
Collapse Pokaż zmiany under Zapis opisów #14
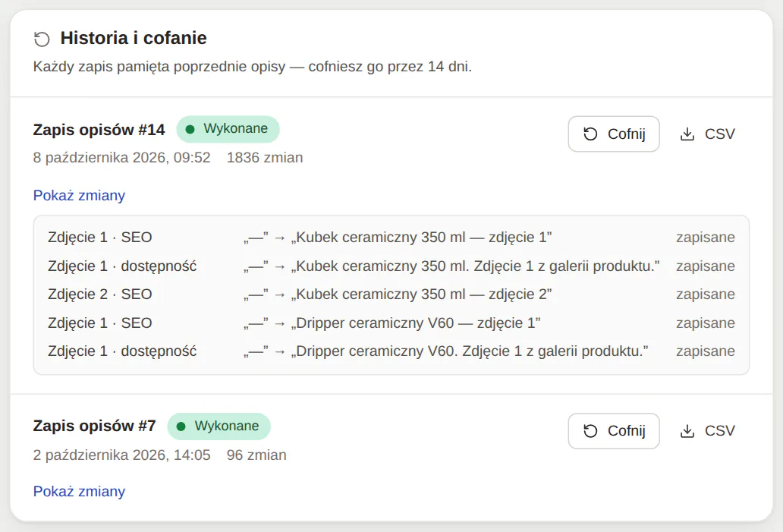(x=79, y=195)
